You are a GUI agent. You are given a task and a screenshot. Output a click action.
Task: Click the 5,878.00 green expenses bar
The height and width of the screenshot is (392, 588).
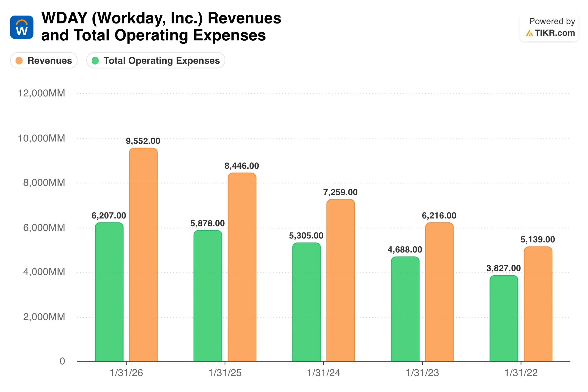(208, 296)
